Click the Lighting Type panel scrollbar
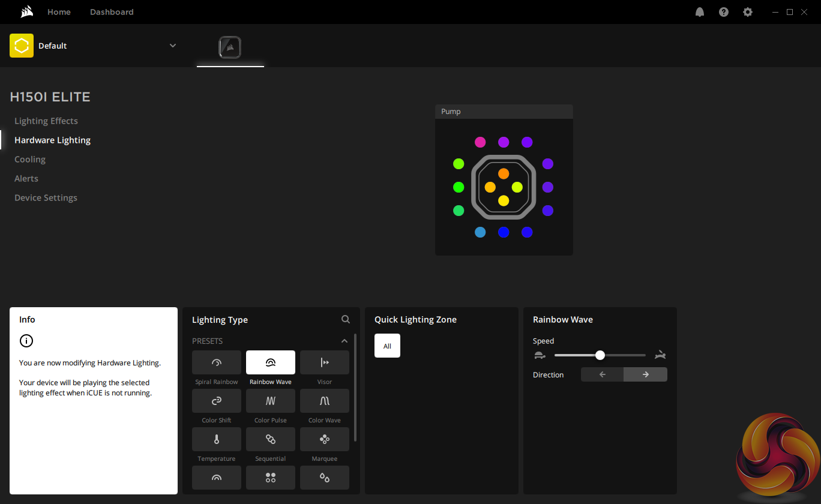The height and width of the screenshot is (504, 821). [x=355, y=388]
